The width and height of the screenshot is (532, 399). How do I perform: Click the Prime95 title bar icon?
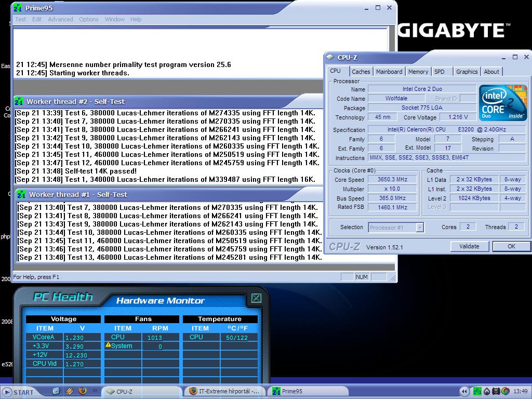18,8
